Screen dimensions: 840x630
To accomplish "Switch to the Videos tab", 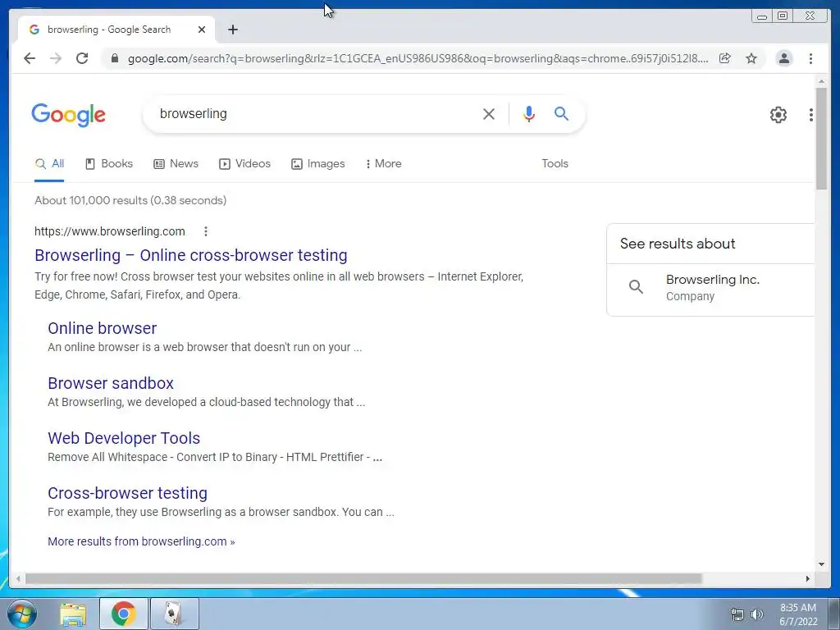I will pos(244,164).
